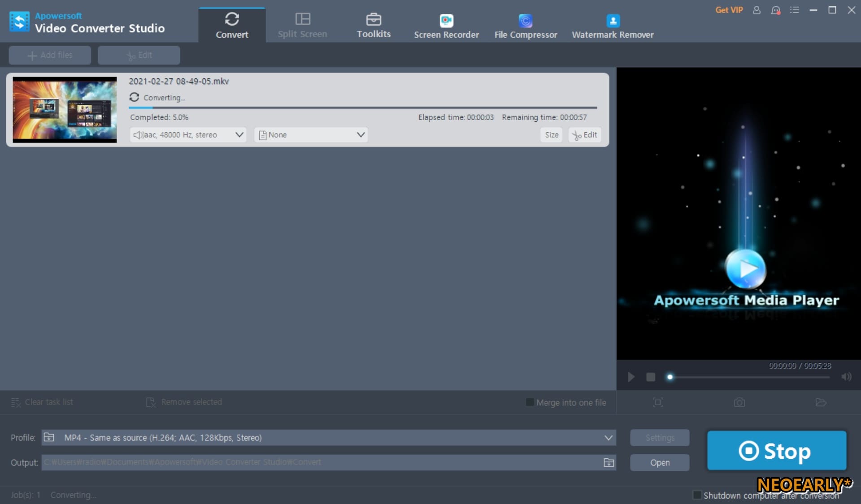
Task: Click the media player seek slider
Action: pos(749,377)
